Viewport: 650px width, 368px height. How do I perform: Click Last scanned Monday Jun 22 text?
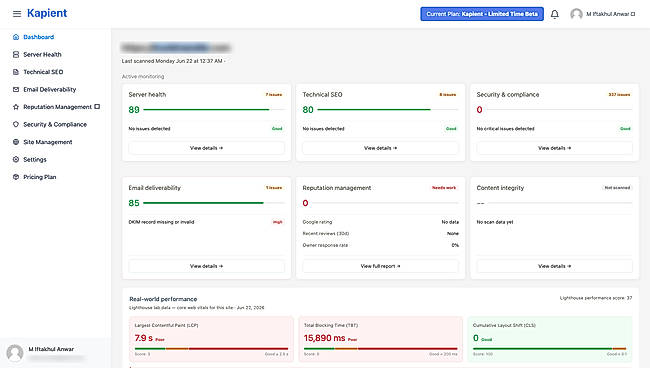pyautogui.click(x=173, y=61)
